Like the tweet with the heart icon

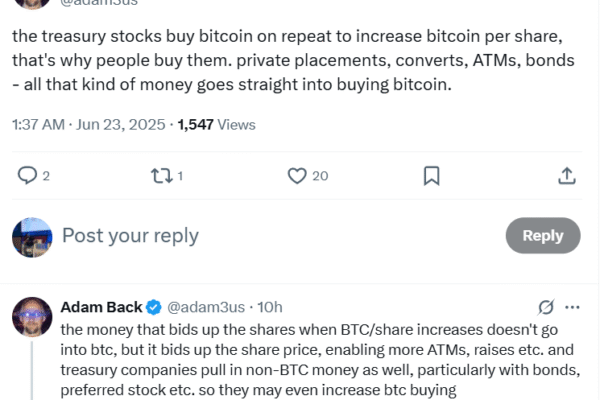(297, 175)
